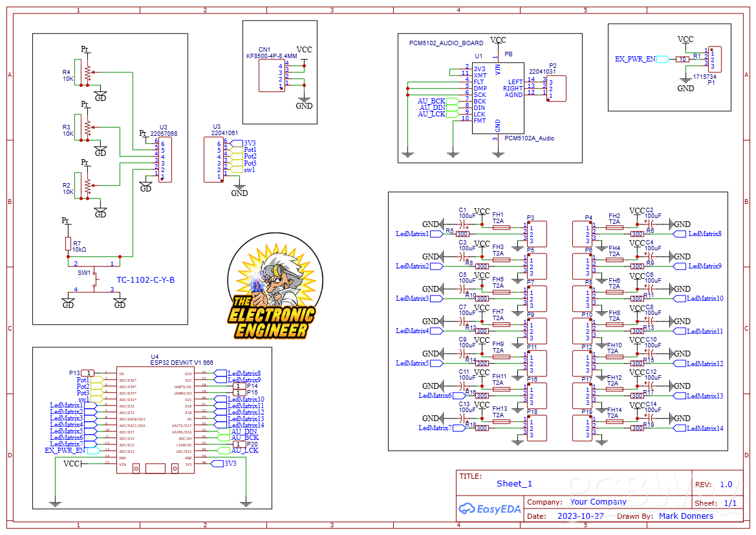This screenshot has width=756, height=535.
Task: Click the Mark Donners drawn-by name
Action: pyautogui.click(x=686, y=516)
